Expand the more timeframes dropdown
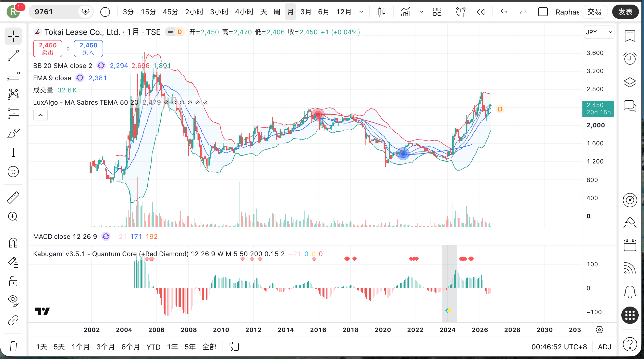 click(361, 12)
